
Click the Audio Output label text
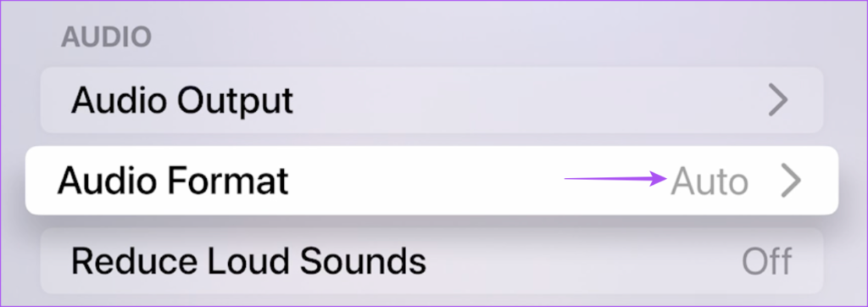(x=182, y=101)
